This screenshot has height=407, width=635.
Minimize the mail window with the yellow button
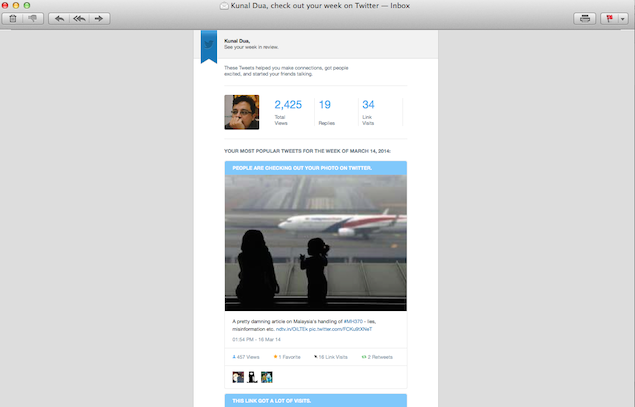16,5
